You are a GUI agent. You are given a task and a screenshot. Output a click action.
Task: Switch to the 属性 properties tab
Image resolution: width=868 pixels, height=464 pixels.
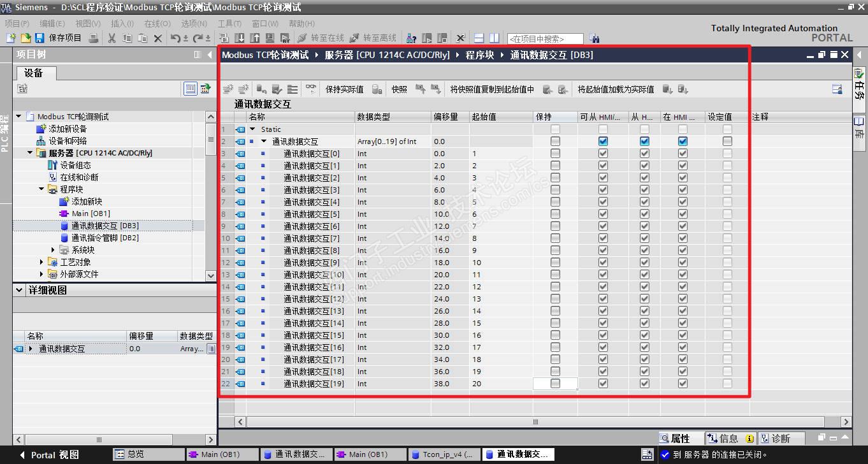click(x=681, y=439)
